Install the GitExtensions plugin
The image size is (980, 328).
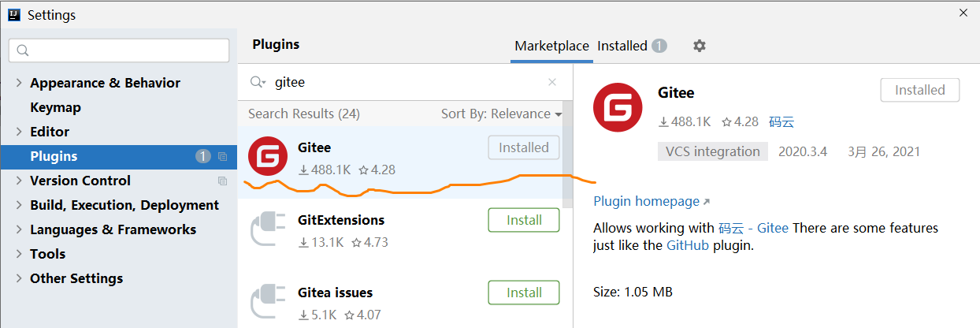pos(524,220)
